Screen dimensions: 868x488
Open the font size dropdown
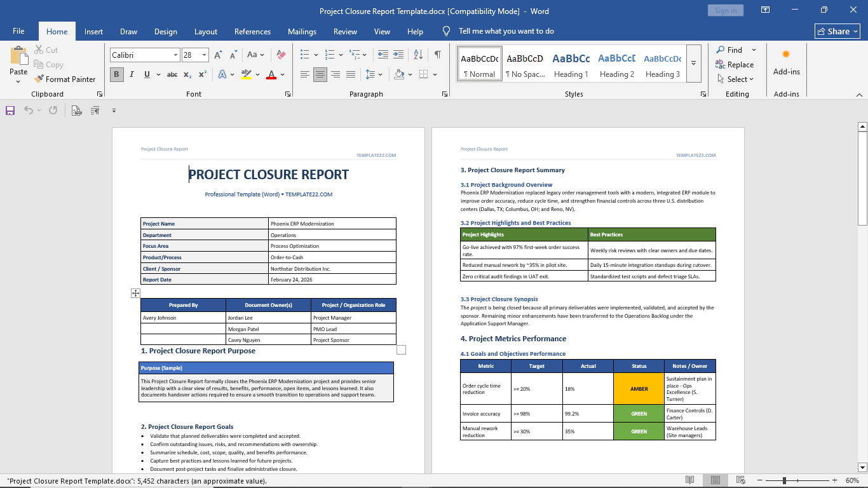(204, 55)
